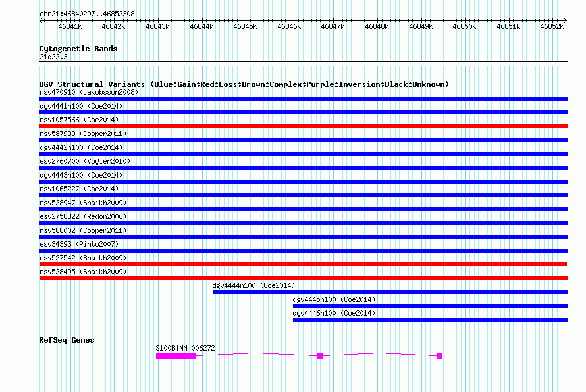Screen dimensions: 586x392
Task: Click the 46852k ruler tick label
Action: coord(552,26)
